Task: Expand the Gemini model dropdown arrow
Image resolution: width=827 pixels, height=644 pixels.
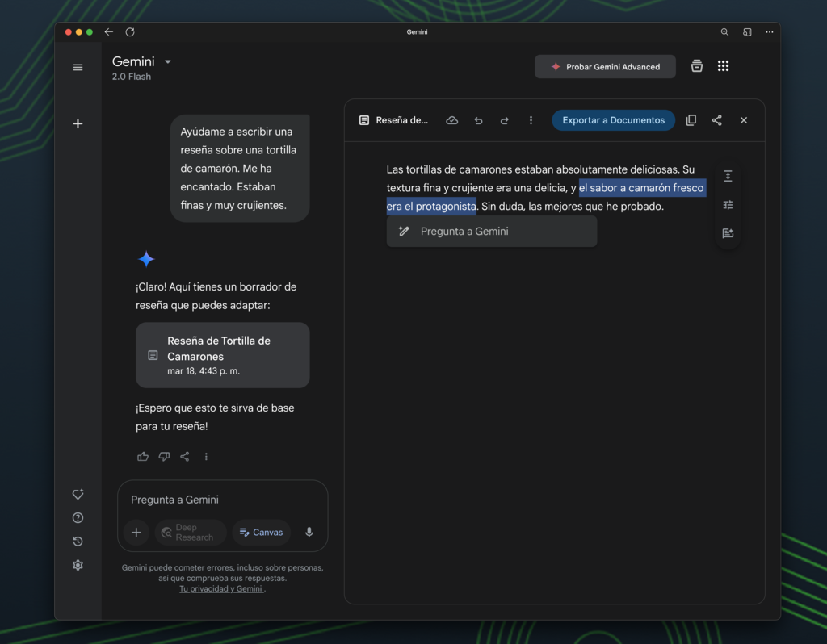Action: click(x=168, y=61)
